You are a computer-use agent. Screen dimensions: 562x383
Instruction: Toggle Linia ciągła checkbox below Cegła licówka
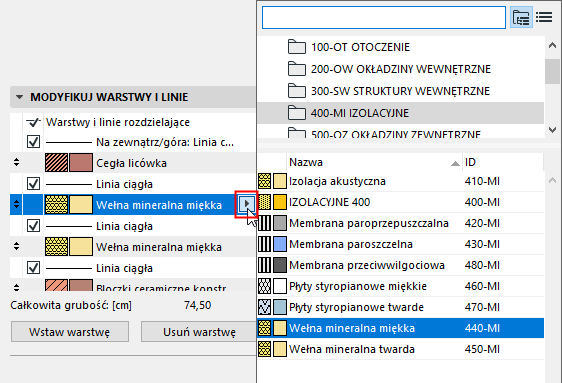pos(33,184)
